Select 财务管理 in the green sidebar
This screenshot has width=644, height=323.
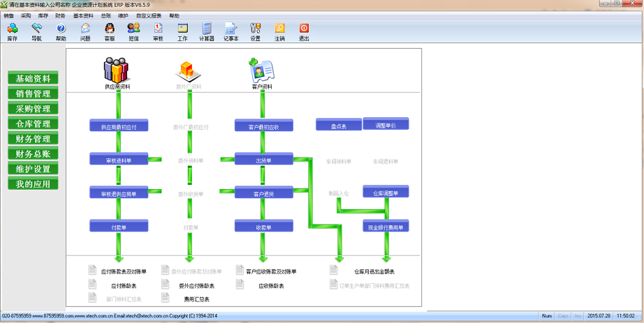tap(33, 139)
